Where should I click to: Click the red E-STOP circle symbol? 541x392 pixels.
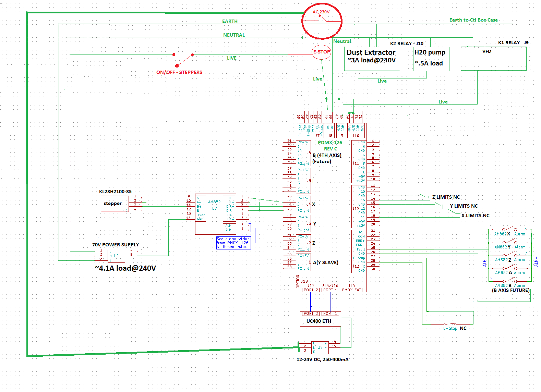coord(321,52)
